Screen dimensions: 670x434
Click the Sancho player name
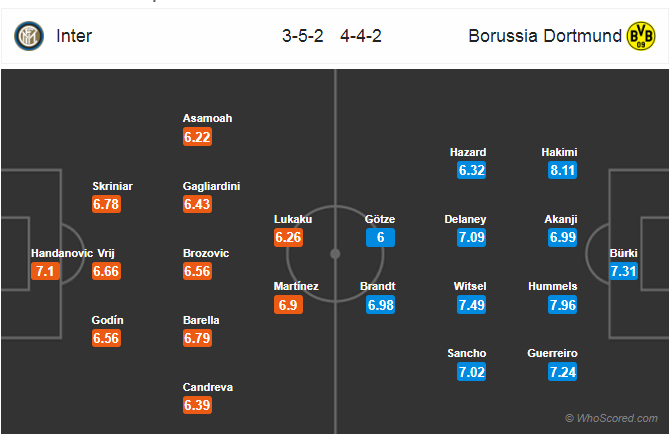click(467, 353)
